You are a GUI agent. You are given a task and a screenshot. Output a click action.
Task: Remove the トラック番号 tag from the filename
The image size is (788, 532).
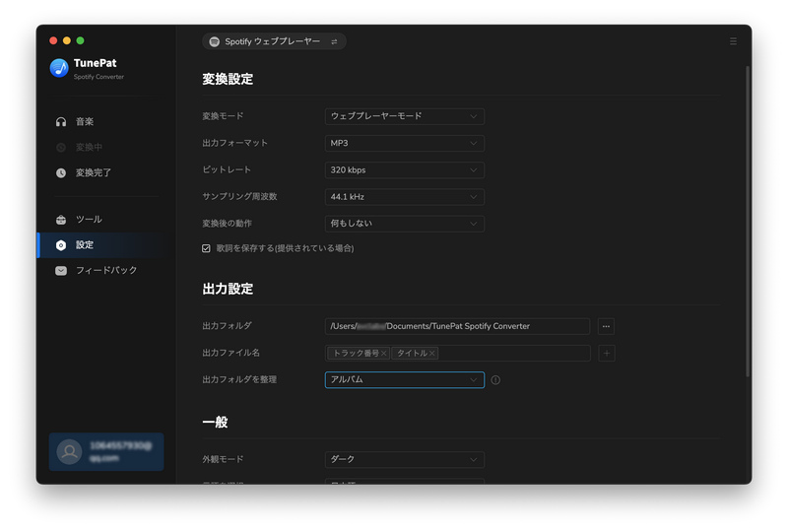pyautogui.click(x=383, y=354)
